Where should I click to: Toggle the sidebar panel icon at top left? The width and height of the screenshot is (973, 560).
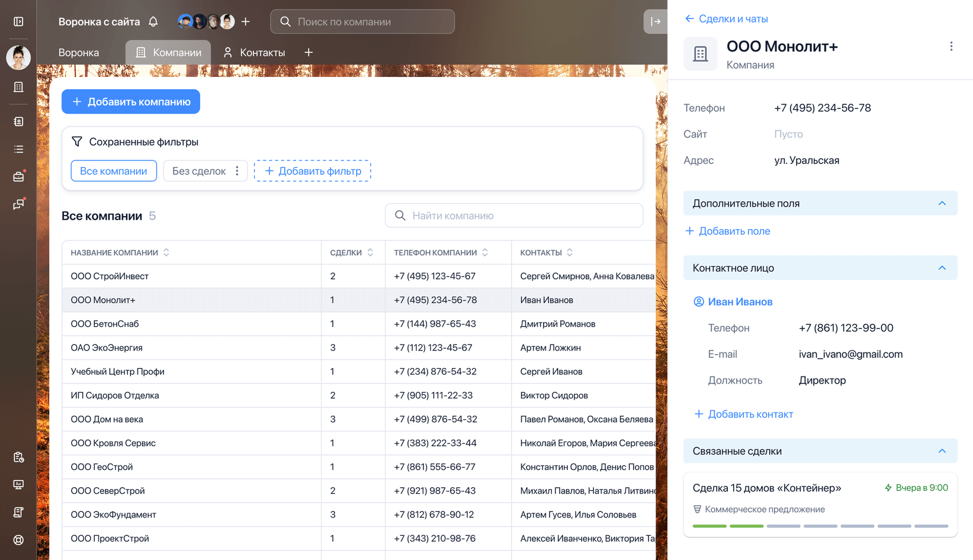click(18, 22)
